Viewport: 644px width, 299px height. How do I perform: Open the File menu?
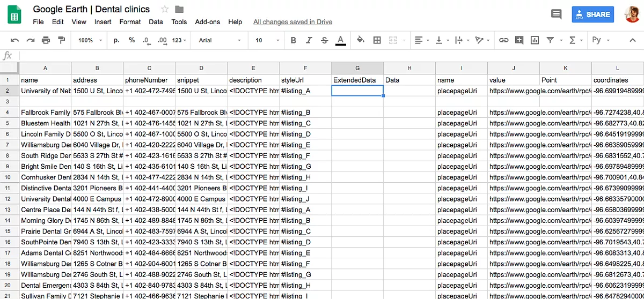(38, 22)
